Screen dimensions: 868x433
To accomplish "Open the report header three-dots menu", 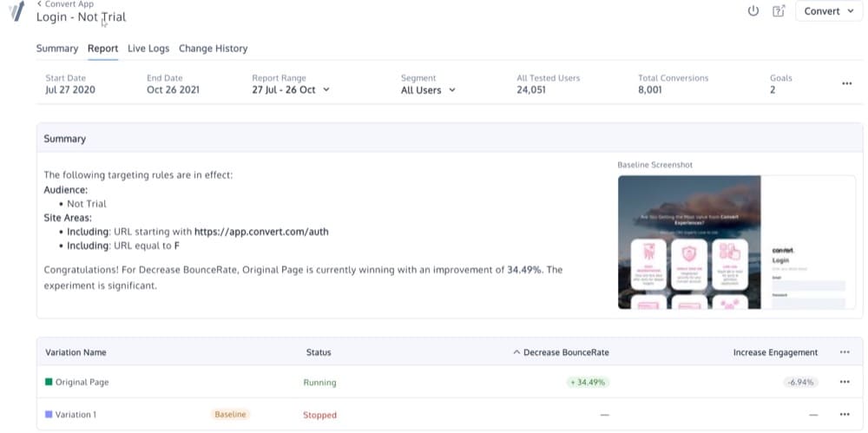I will tap(846, 83).
